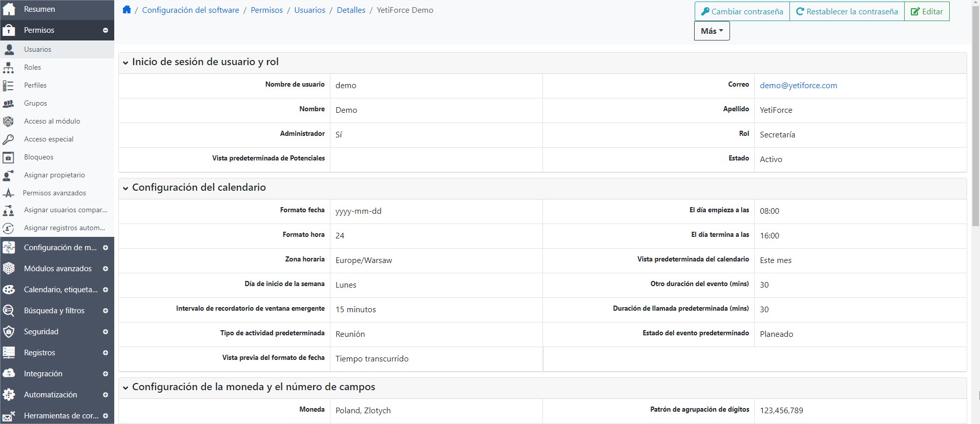The height and width of the screenshot is (424, 980).
Task: Click the Integración cloud icon
Action: coord(9,373)
